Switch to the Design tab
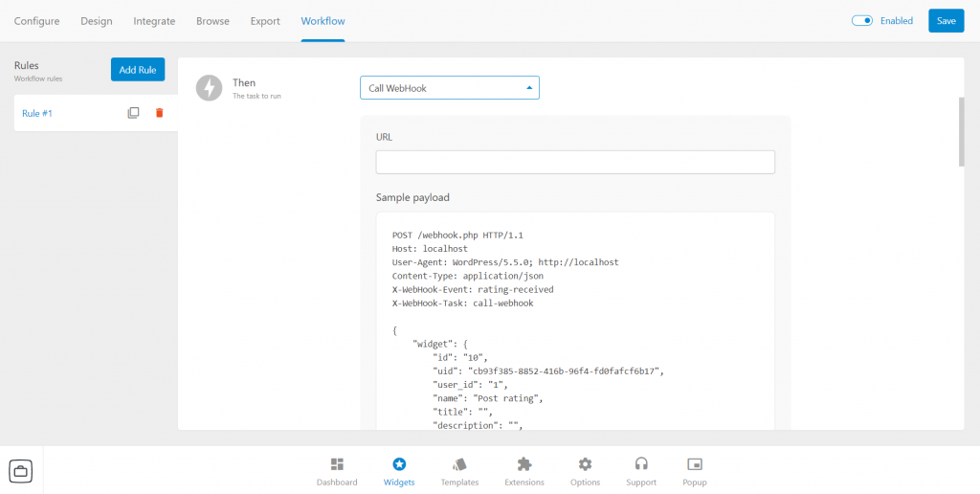This screenshot has width=980, height=494. pos(97,21)
